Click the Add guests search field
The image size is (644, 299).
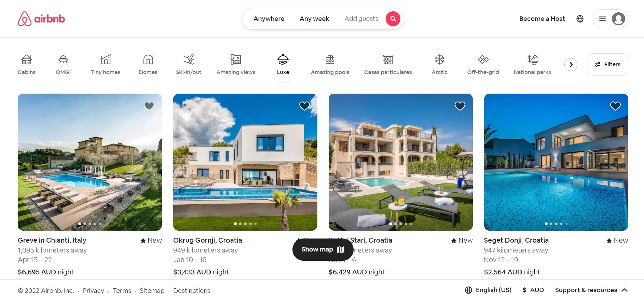click(361, 19)
